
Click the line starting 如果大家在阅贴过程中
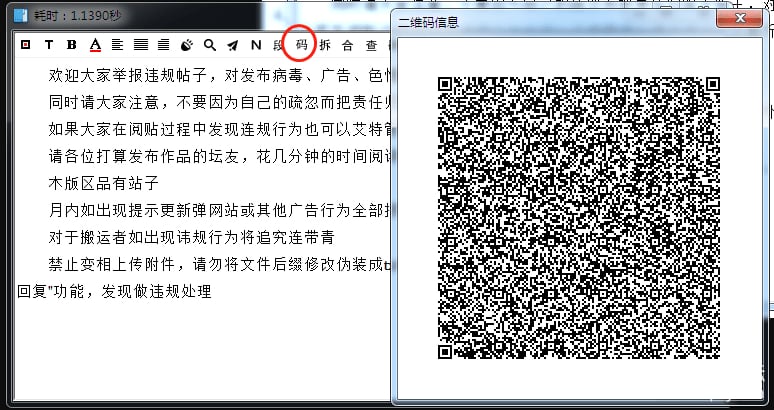tap(220, 130)
